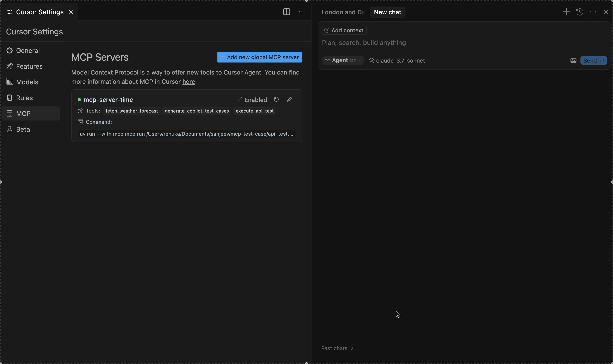This screenshot has width=613, height=364.
Task: Open chat history with clock icon
Action: 580,12
